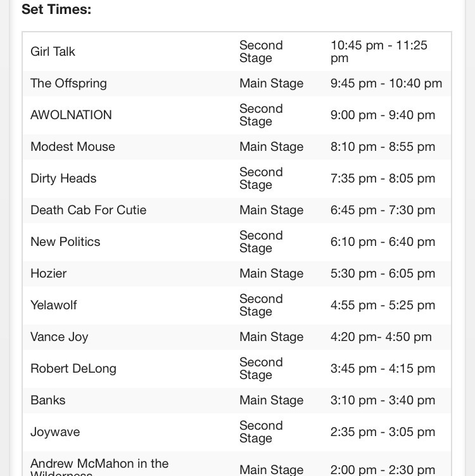This screenshot has height=476, width=475.
Task: Select Joywave artist name
Action: coord(55,432)
